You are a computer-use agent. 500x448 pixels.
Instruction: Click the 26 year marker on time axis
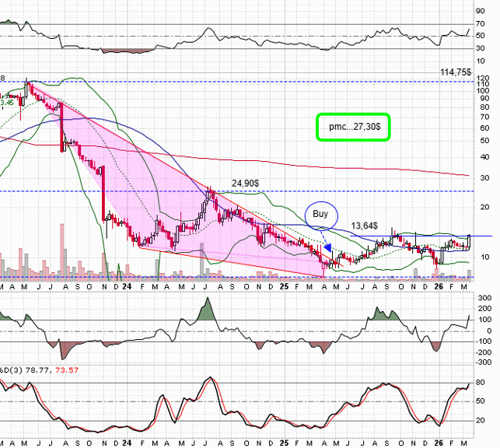pos(438,285)
